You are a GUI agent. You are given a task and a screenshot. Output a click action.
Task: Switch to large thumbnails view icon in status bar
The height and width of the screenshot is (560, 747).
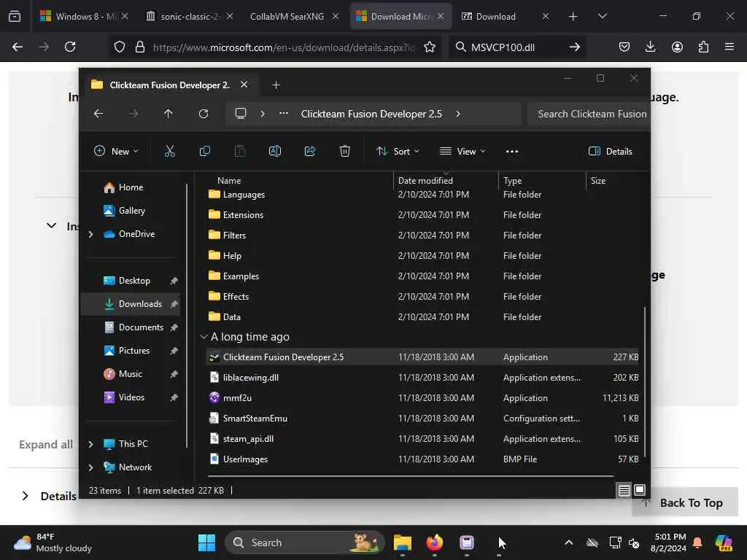click(x=640, y=490)
